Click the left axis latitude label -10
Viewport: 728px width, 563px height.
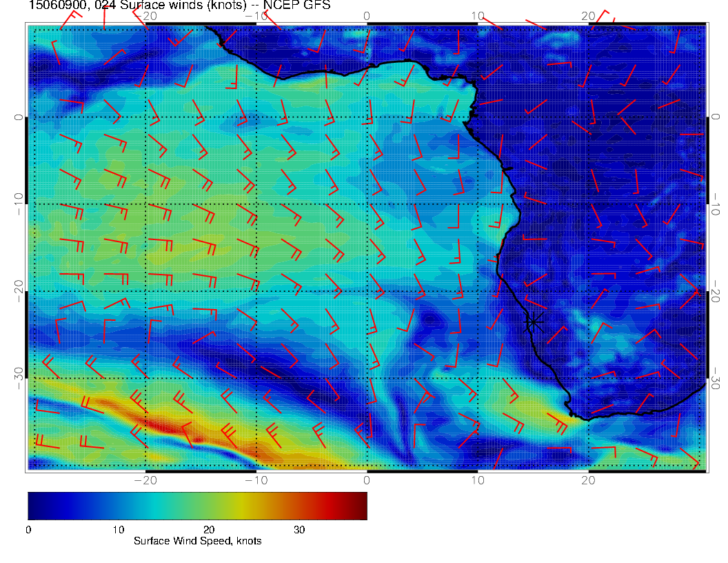click(19, 204)
